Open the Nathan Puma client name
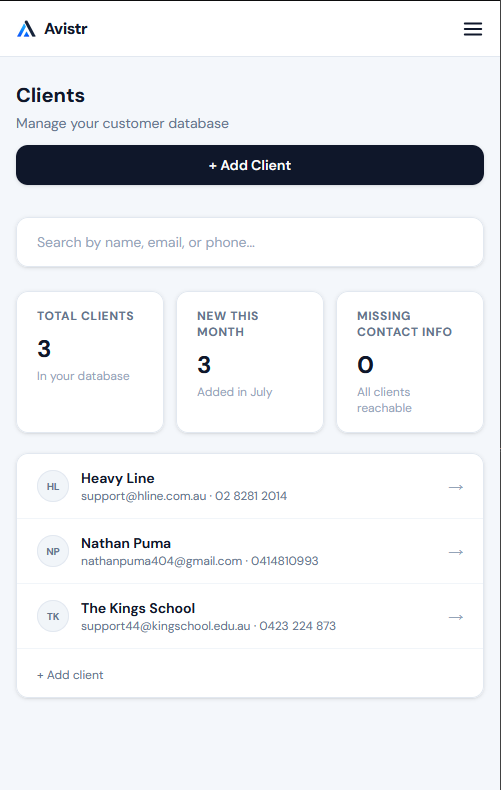The width and height of the screenshot is (501, 790). (x=126, y=543)
